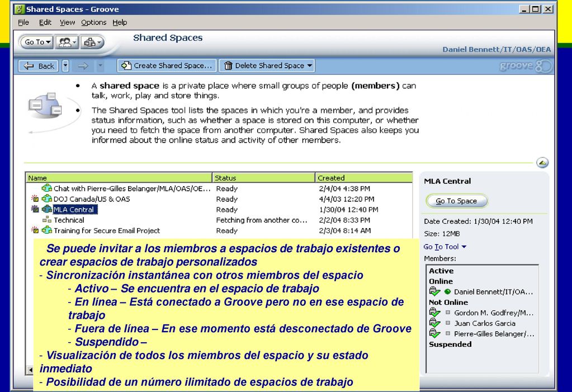Select DOJ Canada/US & OAS space
The width and height of the screenshot is (572, 392).
(x=92, y=199)
